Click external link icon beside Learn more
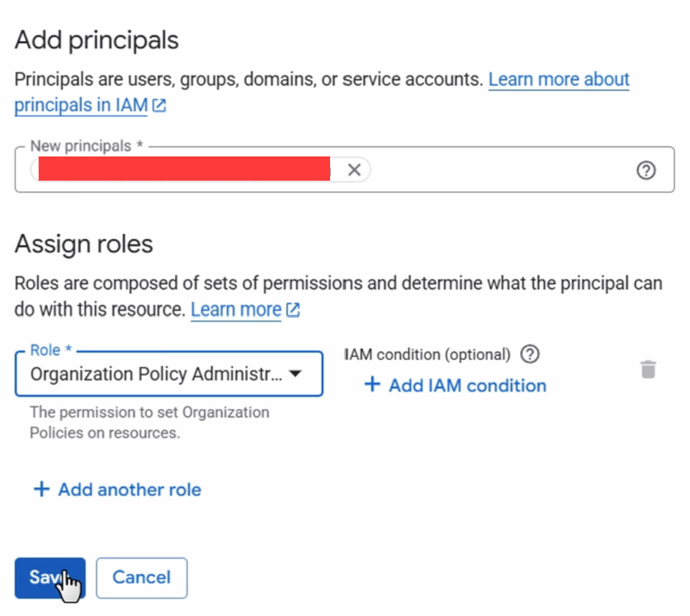Viewport: 690px width, 616px height. (x=293, y=309)
